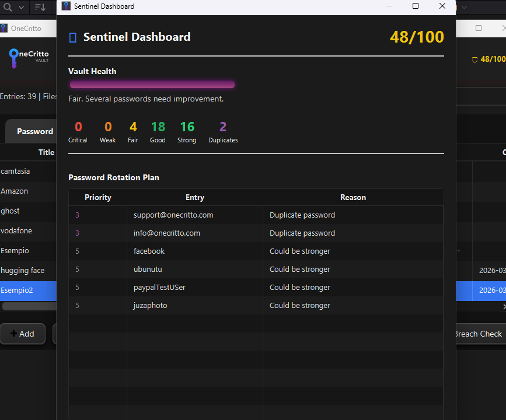
Task: Open the dropdown arrow next to the search icon
Action: click(20, 8)
